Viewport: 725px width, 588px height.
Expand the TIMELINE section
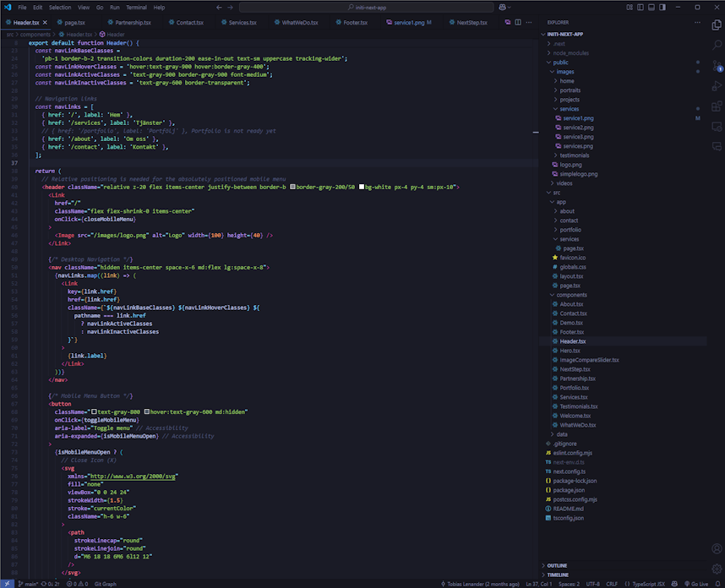click(x=624, y=574)
